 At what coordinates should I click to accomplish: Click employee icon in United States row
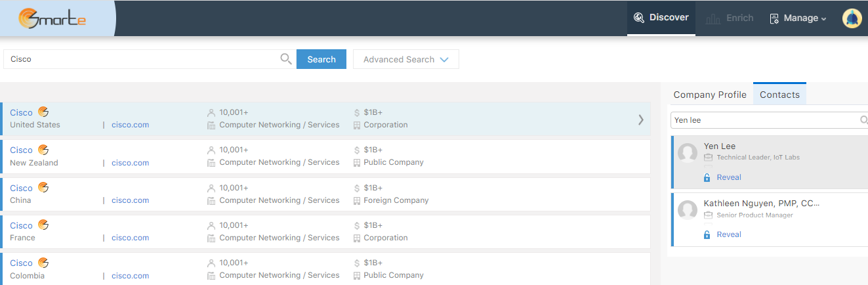click(x=211, y=113)
